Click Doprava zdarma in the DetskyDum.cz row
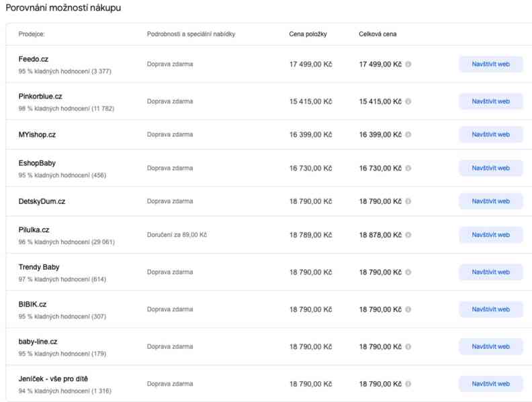This screenshot has width=532, height=402. coord(170,201)
